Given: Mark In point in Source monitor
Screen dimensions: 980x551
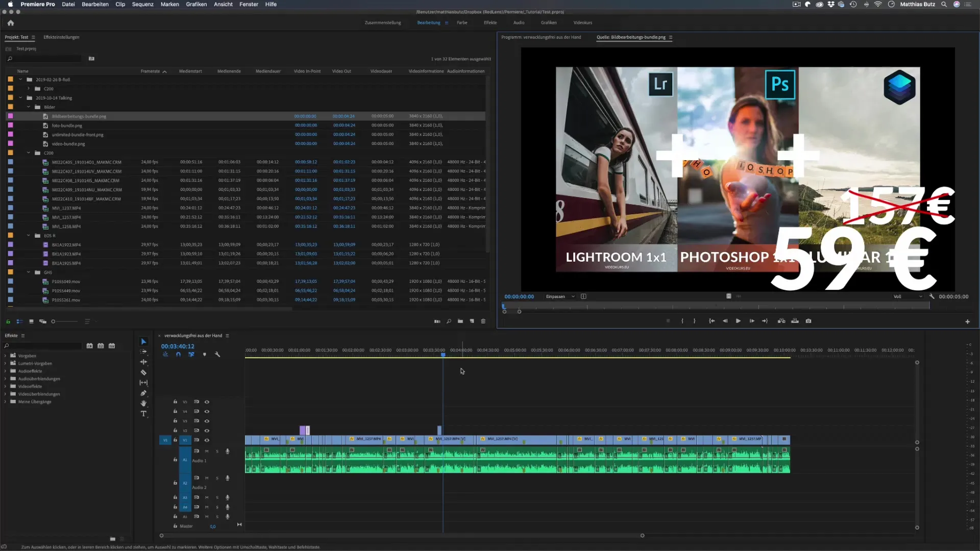Looking at the screenshot, I should 682,321.
